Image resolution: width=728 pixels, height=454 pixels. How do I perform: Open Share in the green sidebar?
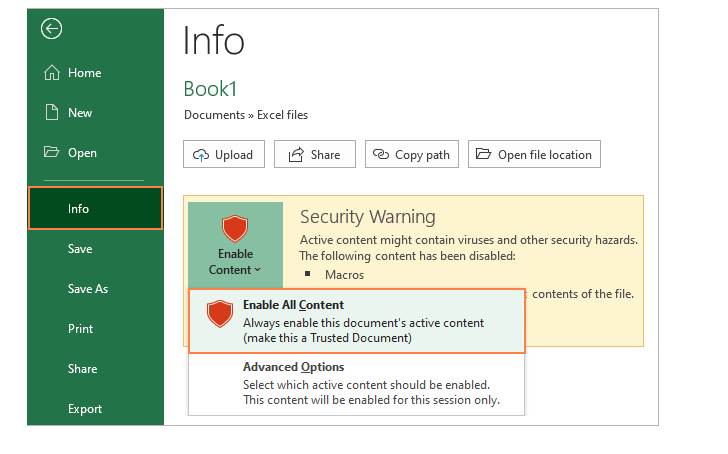(82, 369)
